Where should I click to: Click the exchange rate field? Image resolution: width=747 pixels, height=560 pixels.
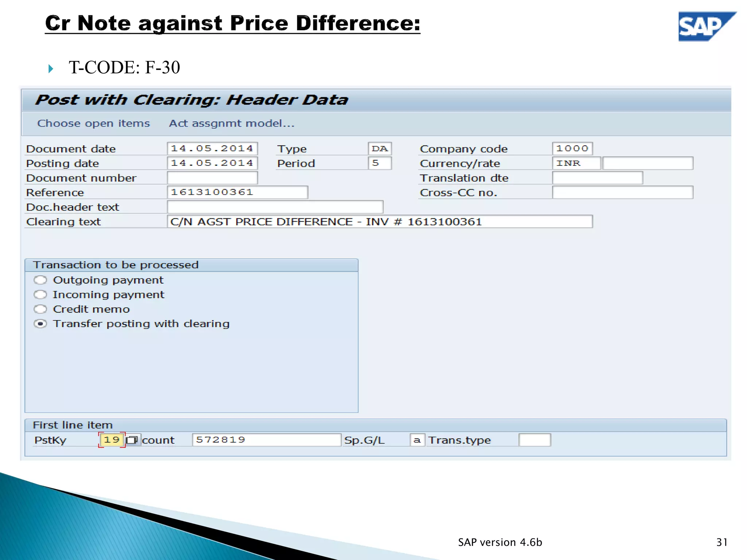click(x=648, y=163)
